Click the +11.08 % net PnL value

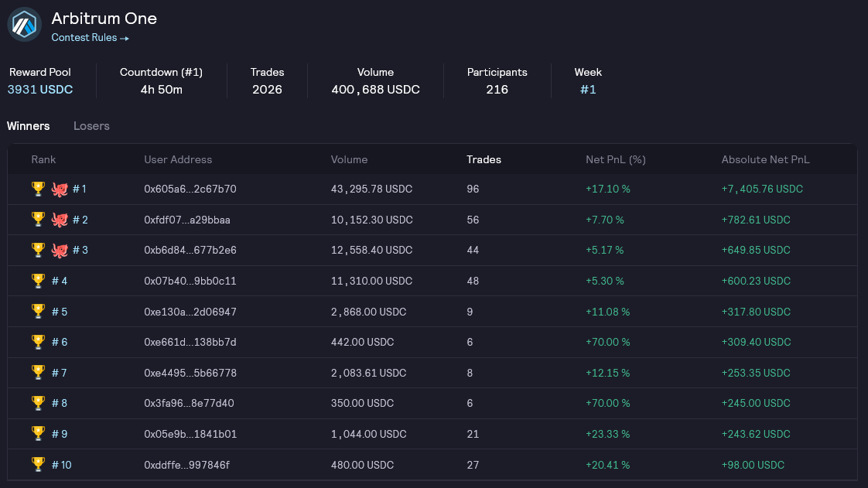click(608, 312)
